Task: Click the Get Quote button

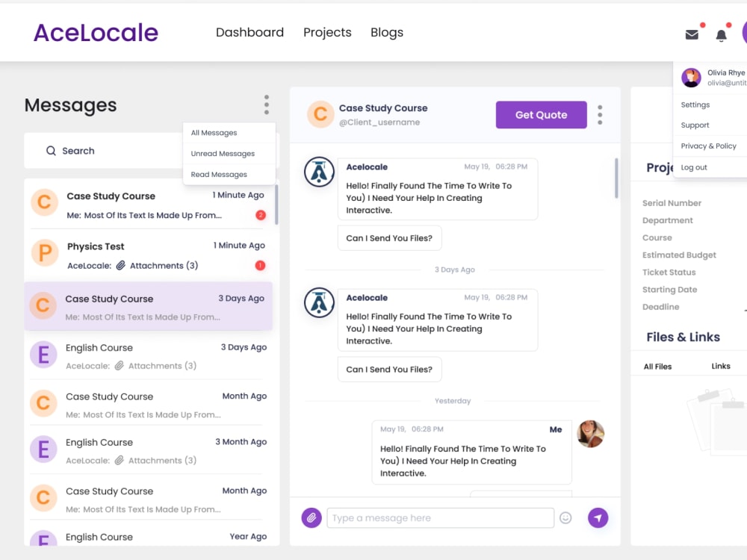Action: 541,115
